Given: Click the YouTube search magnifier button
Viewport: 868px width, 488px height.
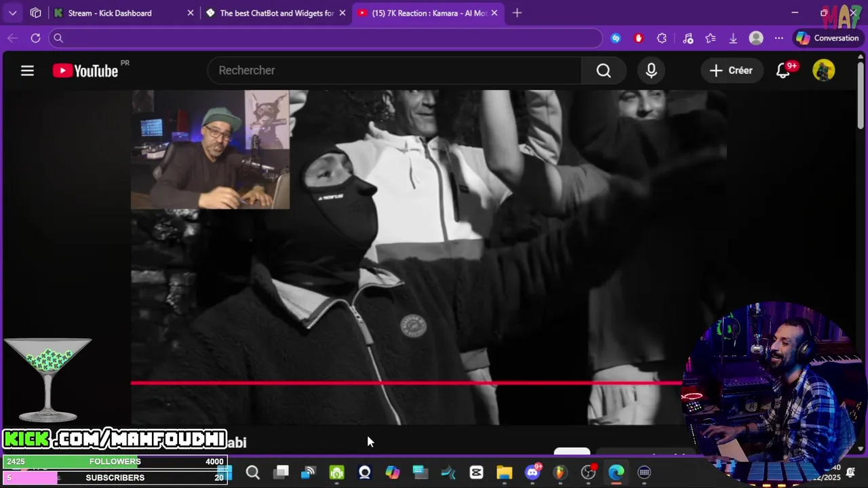Looking at the screenshot, I should click(604, 70).
